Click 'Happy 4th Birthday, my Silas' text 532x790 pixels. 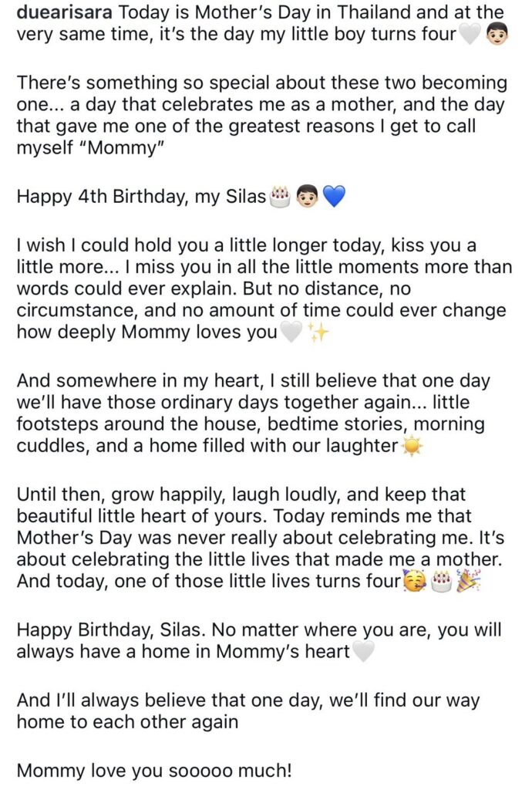pyautogui.click(x=141, y=196)
